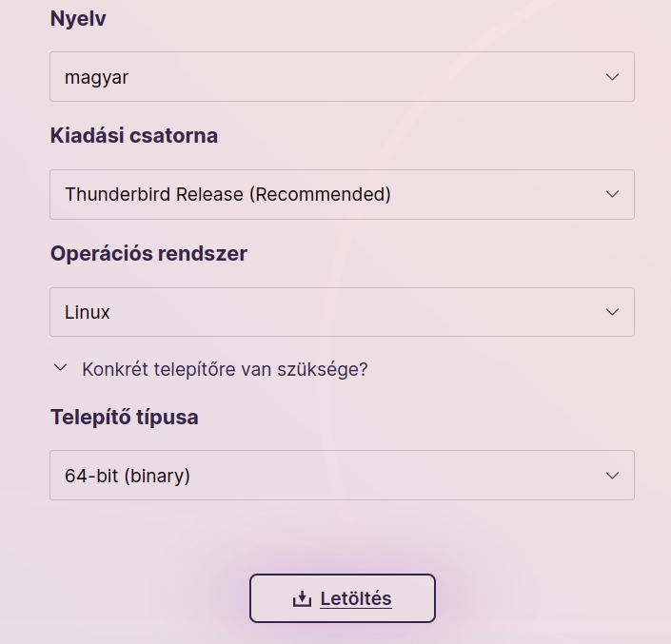Image resolution: width=671 pixels, height=644 pixels.
Task: Open the Kiadási csatorna release channel dropdown
Action: point(342,195)
